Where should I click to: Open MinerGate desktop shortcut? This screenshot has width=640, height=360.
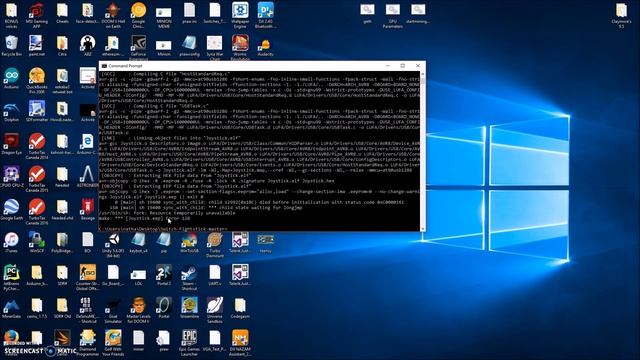click(x=11, y=308)
